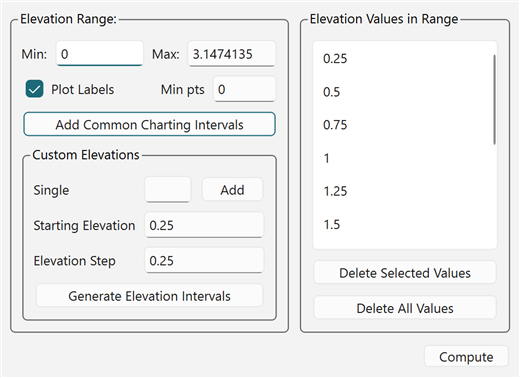Select elevation value 1.25 in list
This screenshot has width=520, height=378.
pyautogui.click(x=403, y=191)
